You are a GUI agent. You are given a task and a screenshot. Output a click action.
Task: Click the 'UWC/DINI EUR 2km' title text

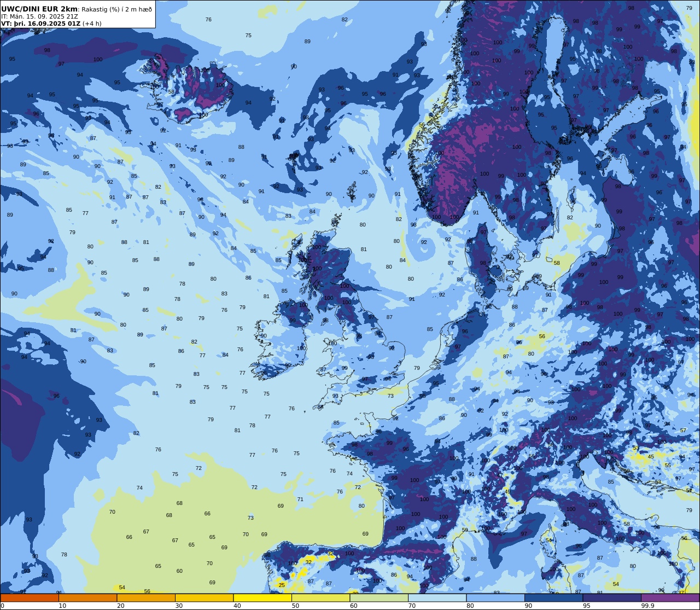point(39,9)
